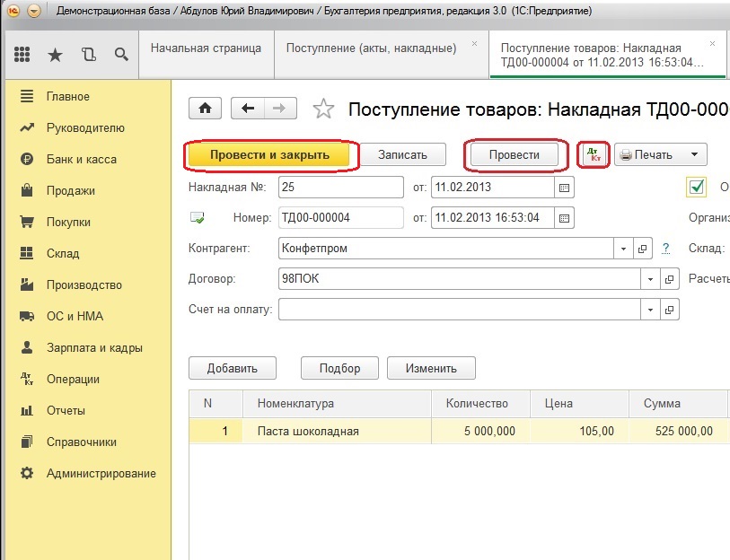Click Записать button
The width and height of the screenshot is (730, 560).
point(402,154)
